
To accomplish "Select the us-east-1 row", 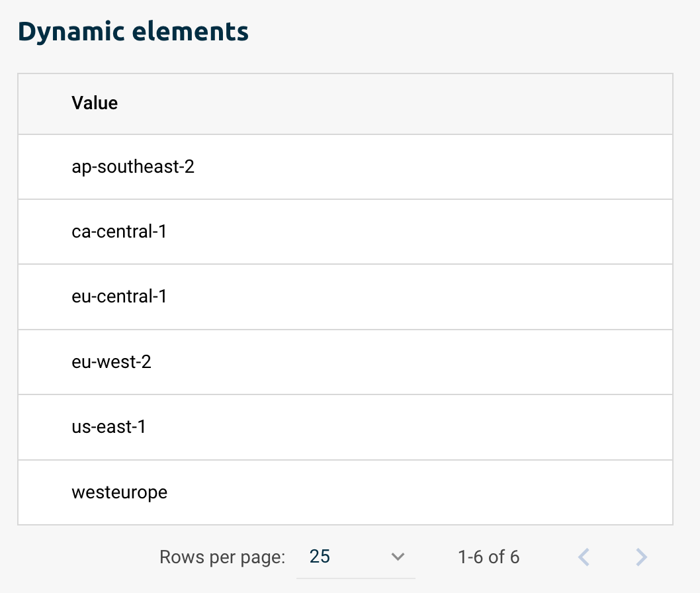I will (345, 428).
